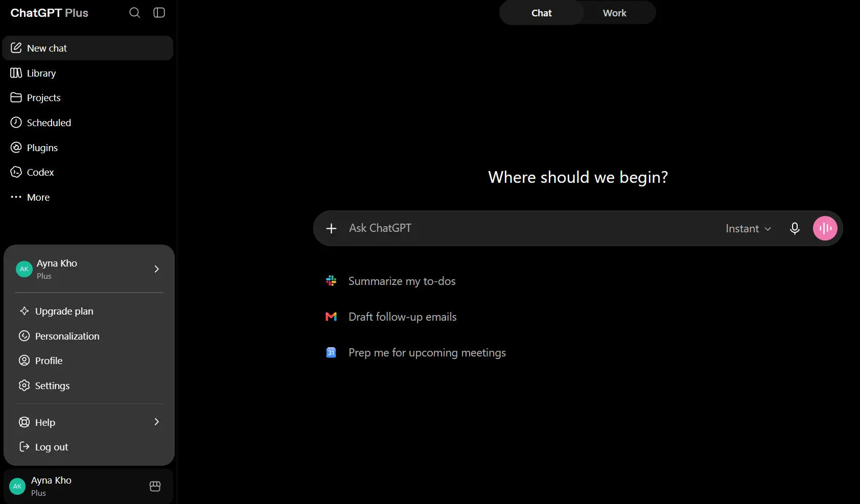
Task: Select Prep me for upcoming meetings suggestion
Action: click(427, 352)
